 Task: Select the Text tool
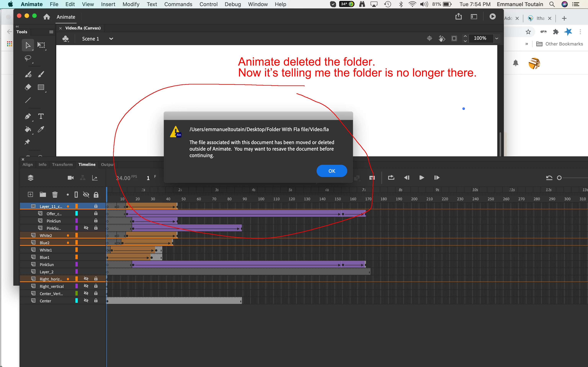(41, 116)
